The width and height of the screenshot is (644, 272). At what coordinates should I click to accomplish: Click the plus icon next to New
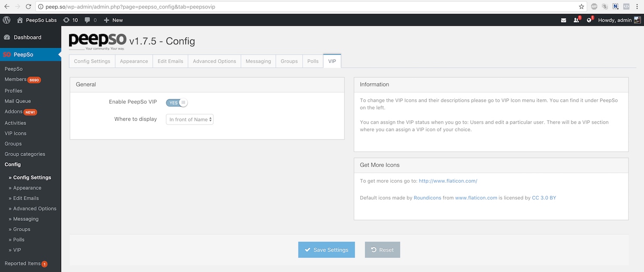[106, 20]
